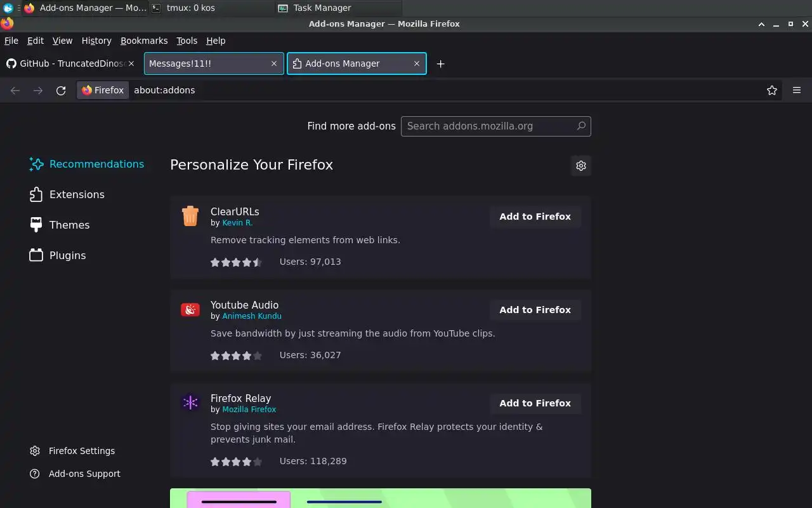
Task: Open author Mozilla Firefox link
Action: [x=249, y=410]
